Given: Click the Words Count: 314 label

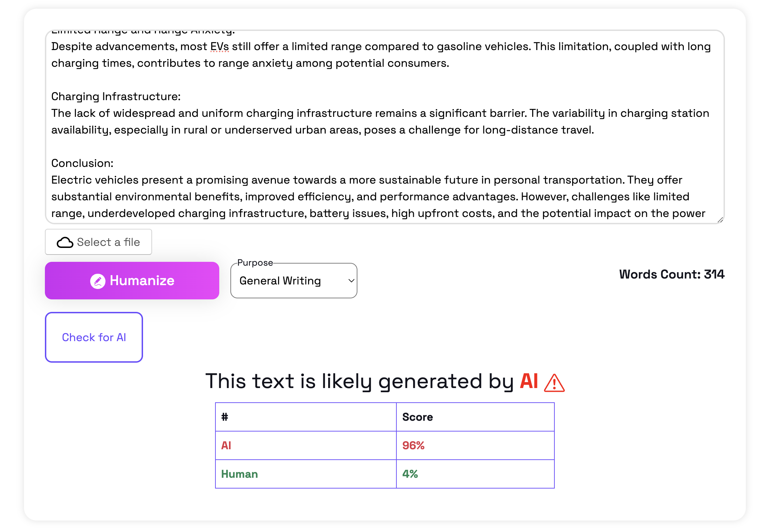Looking at the screenshot, I should (672, 274).
